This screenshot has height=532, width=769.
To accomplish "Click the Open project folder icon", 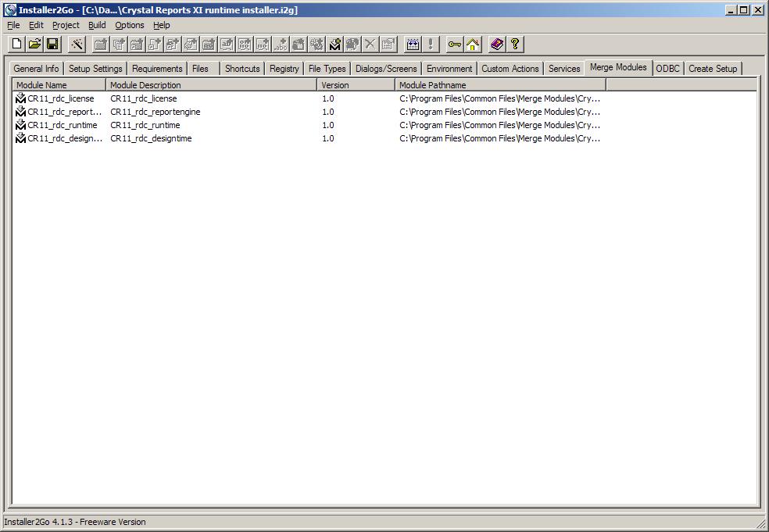I will 34,44.
